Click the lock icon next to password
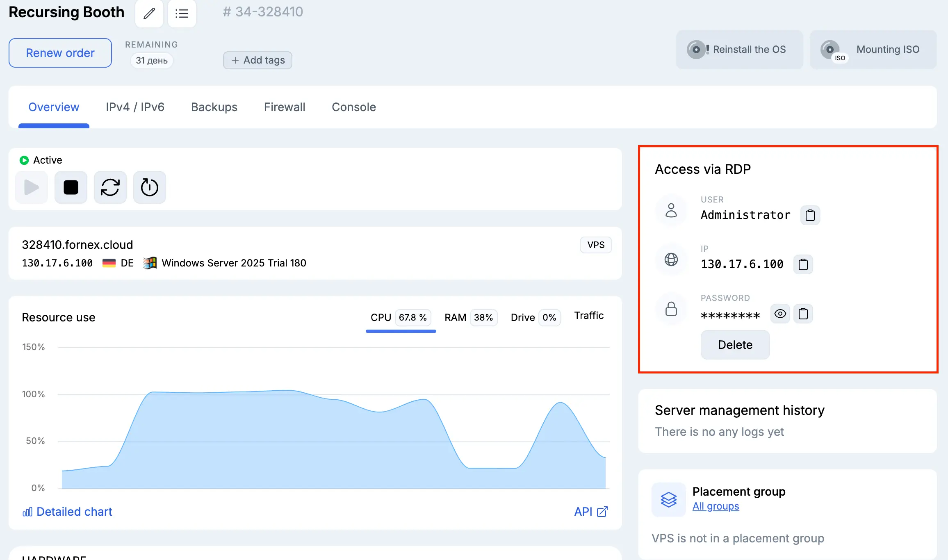This screenshot has height=560, width=948. (671, 309)
